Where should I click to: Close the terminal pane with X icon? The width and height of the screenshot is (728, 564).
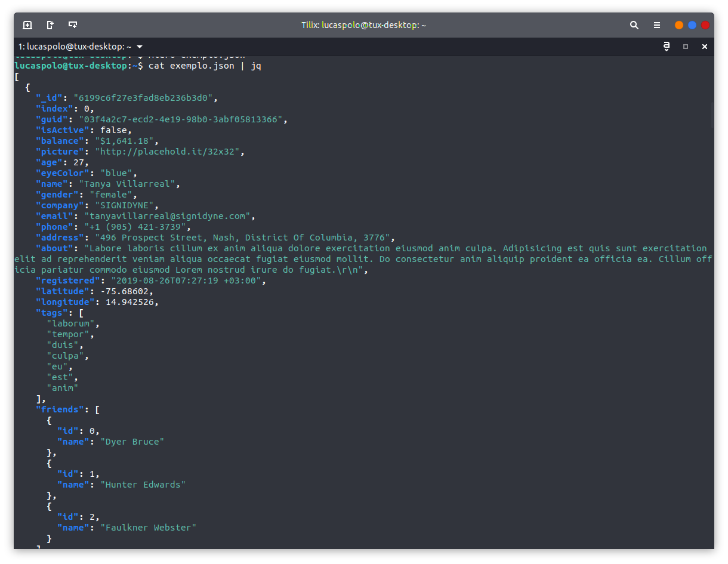(x=705, y=47)
